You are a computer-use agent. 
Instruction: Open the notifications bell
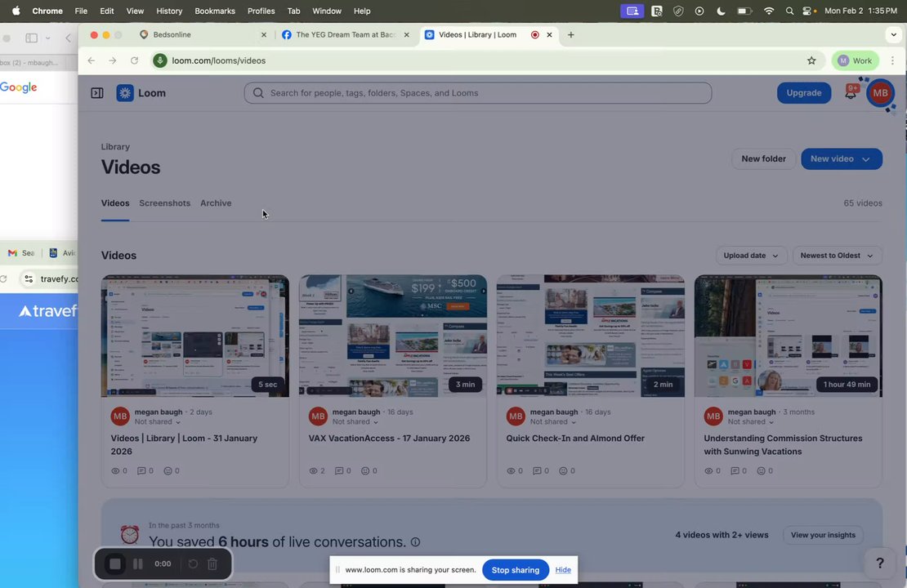(851, 93)
